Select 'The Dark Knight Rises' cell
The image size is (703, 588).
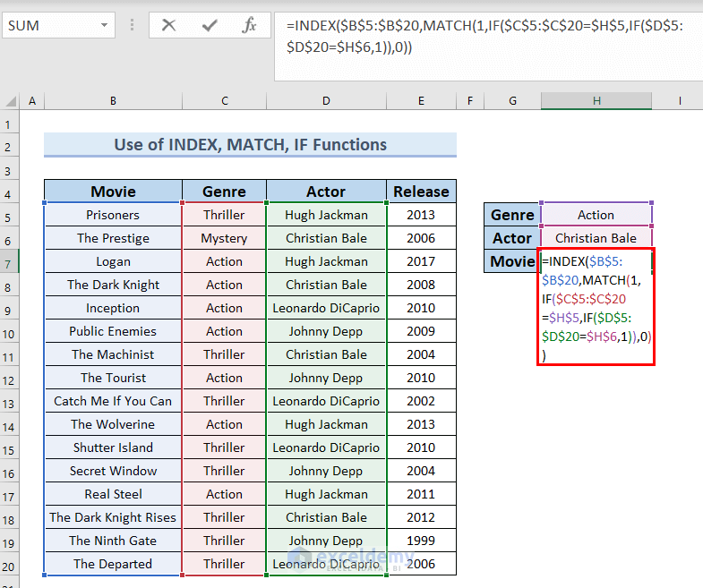[x=113, y=517]
